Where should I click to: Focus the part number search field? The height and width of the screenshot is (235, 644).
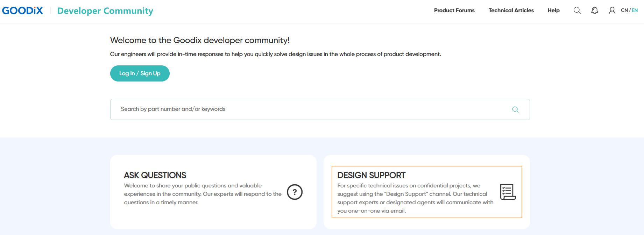[320, 109]
